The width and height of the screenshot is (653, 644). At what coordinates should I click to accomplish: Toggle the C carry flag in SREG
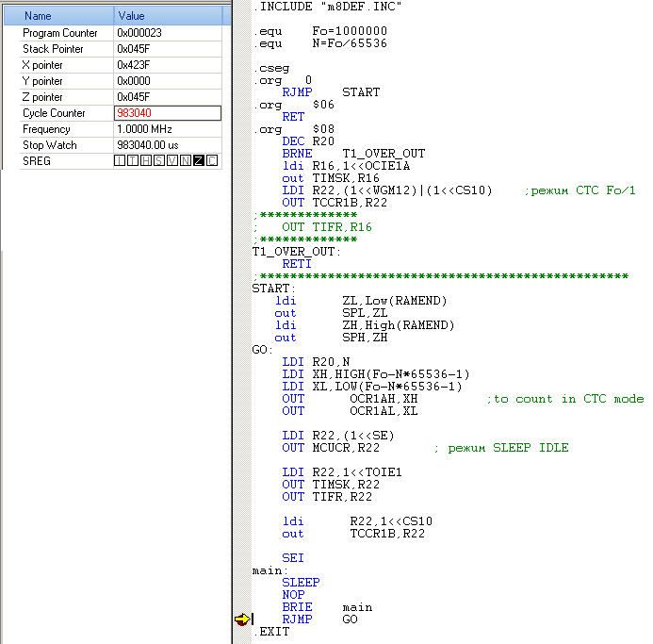[212, 161]
